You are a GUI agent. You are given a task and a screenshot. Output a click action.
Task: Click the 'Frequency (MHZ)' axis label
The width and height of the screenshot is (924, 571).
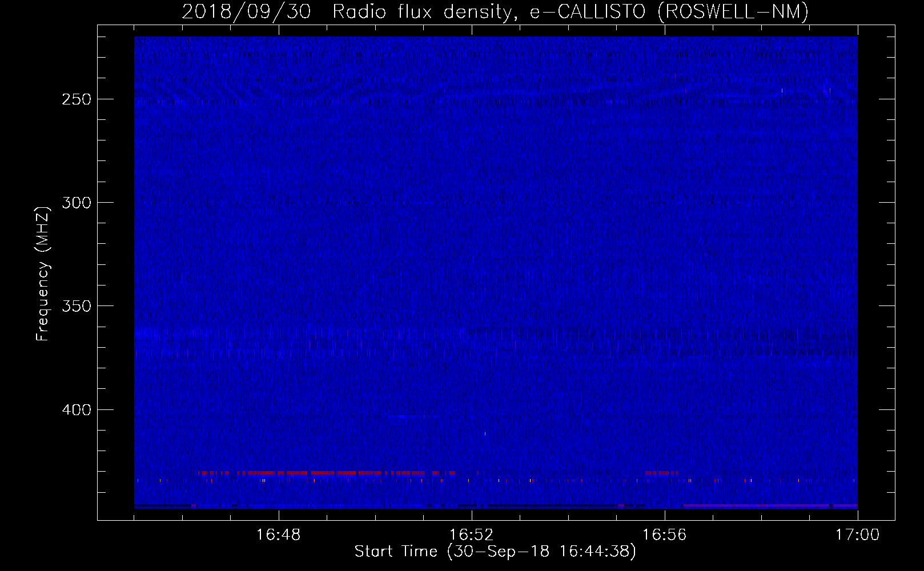[43, 274]
